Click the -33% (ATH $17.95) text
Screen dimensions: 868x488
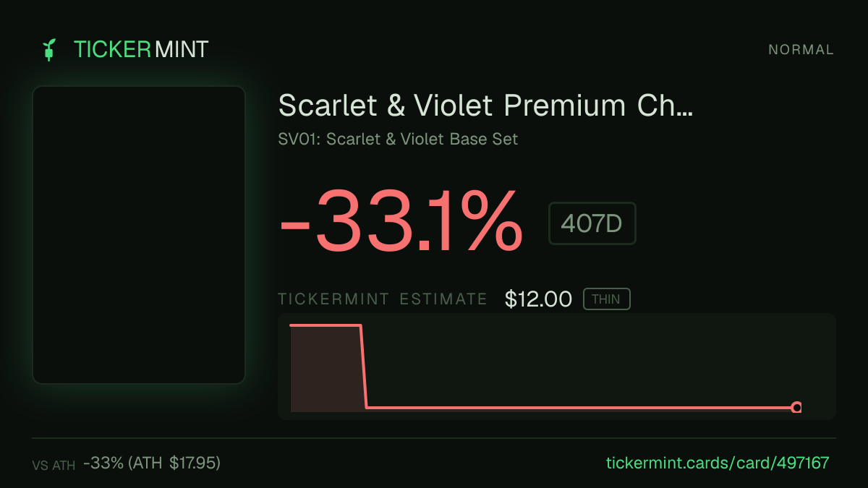pos(152,463)
